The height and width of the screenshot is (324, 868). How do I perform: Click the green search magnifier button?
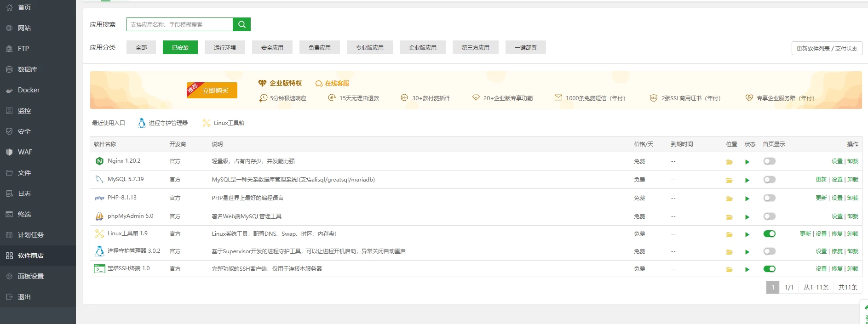(x=241, y=24)
